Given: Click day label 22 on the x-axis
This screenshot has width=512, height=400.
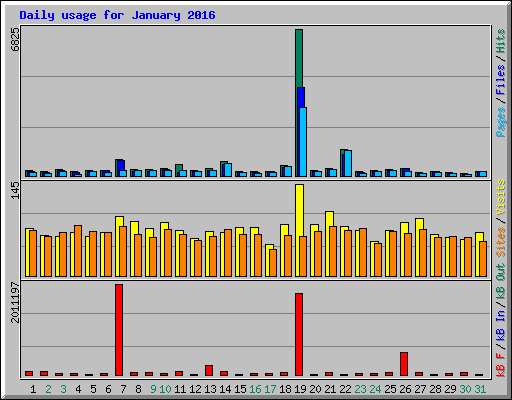Looking at the screenshot, I should [x=345, y=389].
